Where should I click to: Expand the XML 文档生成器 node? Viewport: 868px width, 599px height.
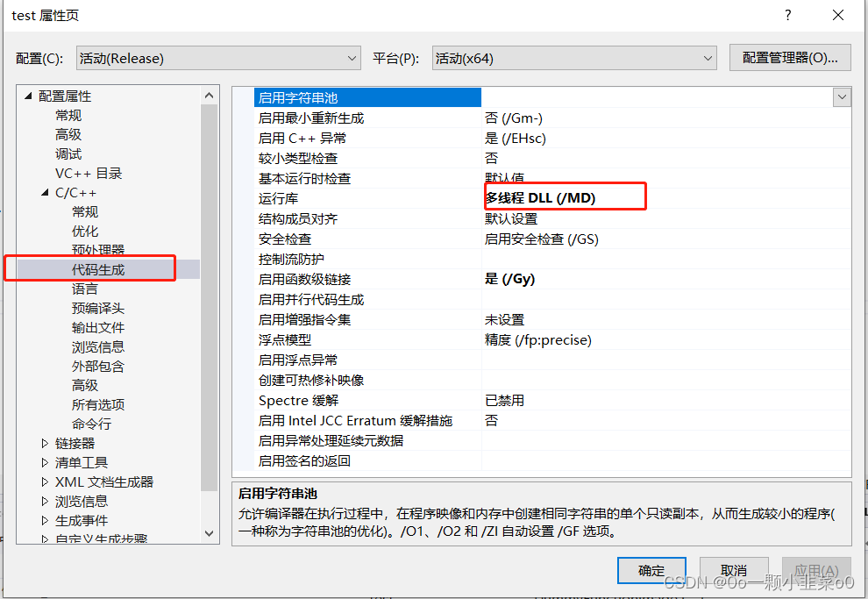pyautogui.click(x=45, y=481)
